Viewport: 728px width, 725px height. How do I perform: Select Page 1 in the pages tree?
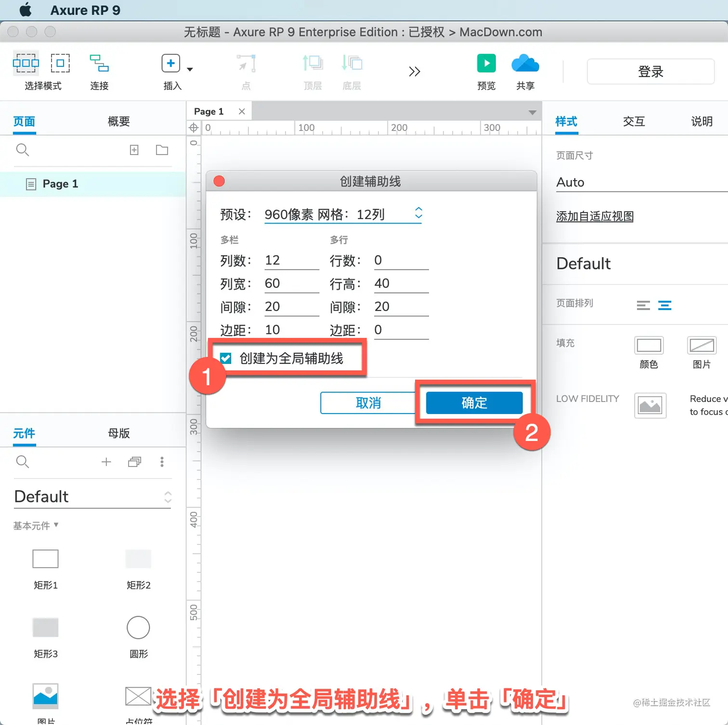pos(92,184)
